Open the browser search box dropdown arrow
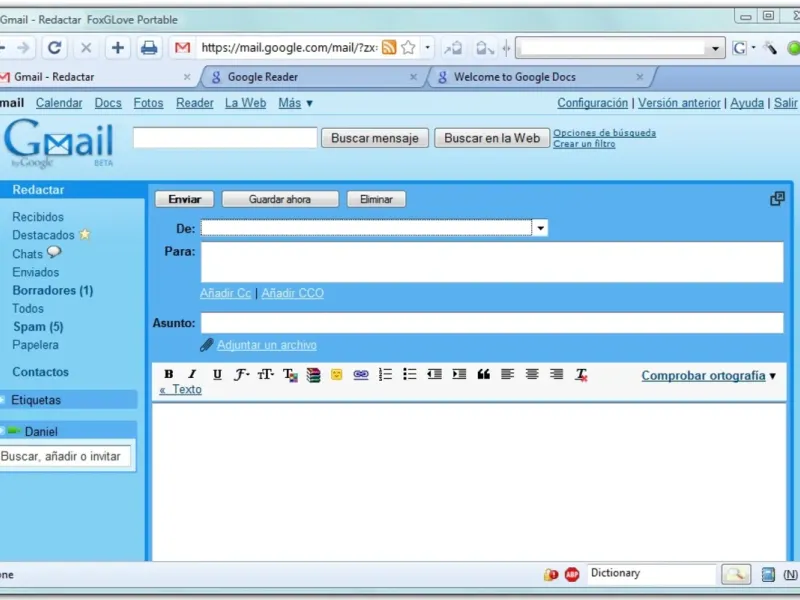800x600 pixels. pyautogui.click(x=715, y=48)
